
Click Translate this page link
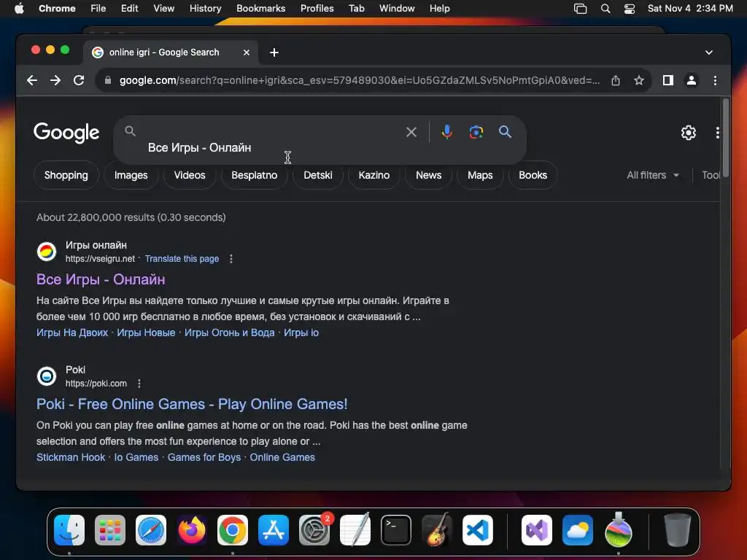click(182, 259)
